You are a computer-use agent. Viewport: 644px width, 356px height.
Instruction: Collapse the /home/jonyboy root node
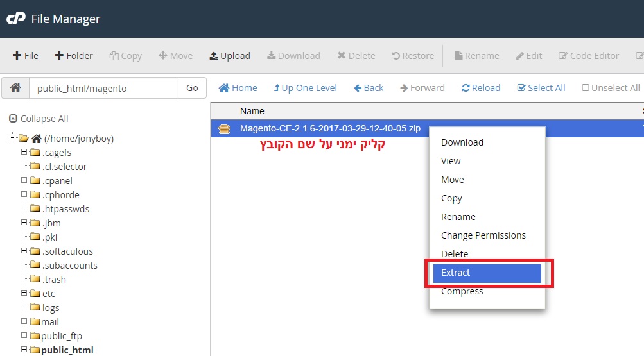click(12, 138)
